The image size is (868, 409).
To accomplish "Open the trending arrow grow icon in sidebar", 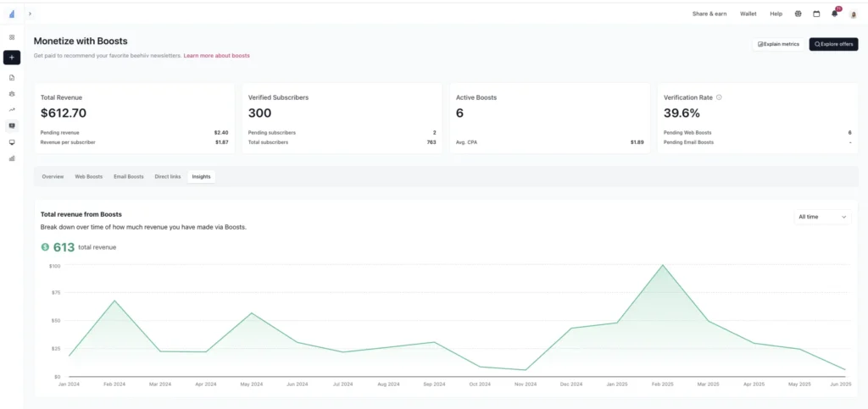I will (12, 109).
